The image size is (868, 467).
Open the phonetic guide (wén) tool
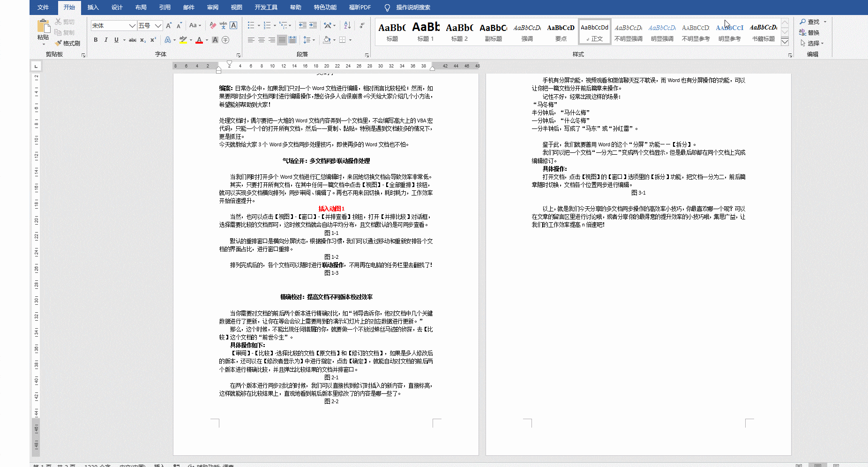point(223,25)
